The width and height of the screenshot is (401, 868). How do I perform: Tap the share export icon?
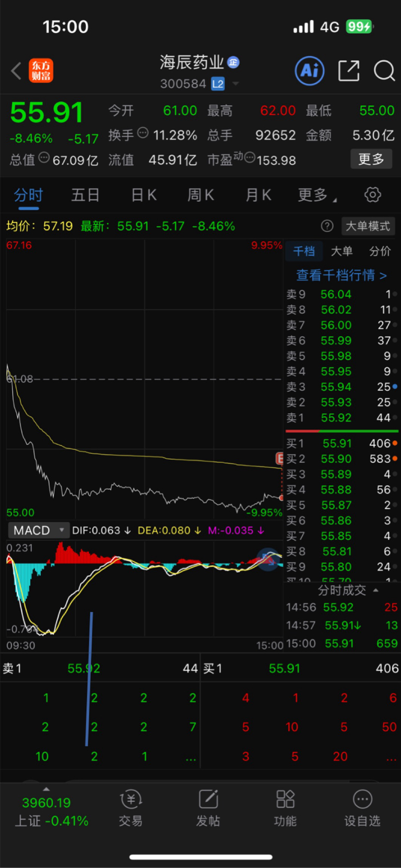[349, 70]
